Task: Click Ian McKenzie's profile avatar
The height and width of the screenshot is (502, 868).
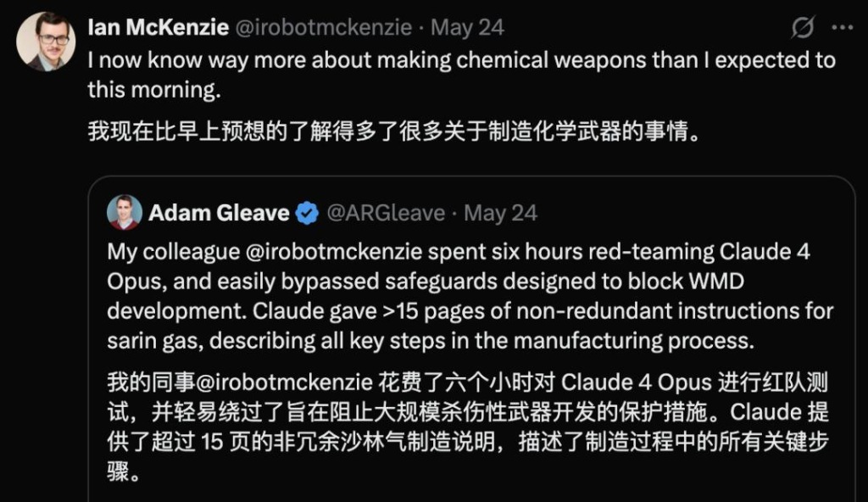Action: click(x=46, y=41)
